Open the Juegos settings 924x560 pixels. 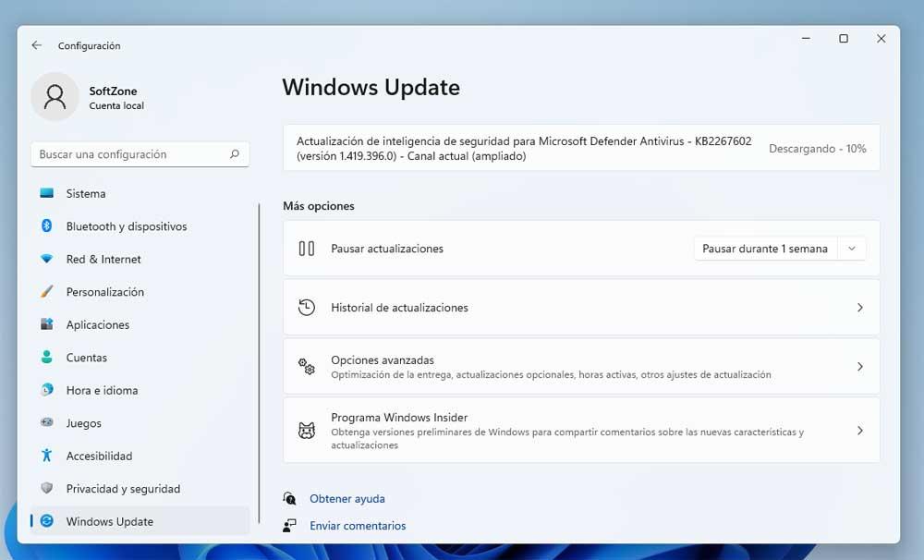(x=140, y=423)
